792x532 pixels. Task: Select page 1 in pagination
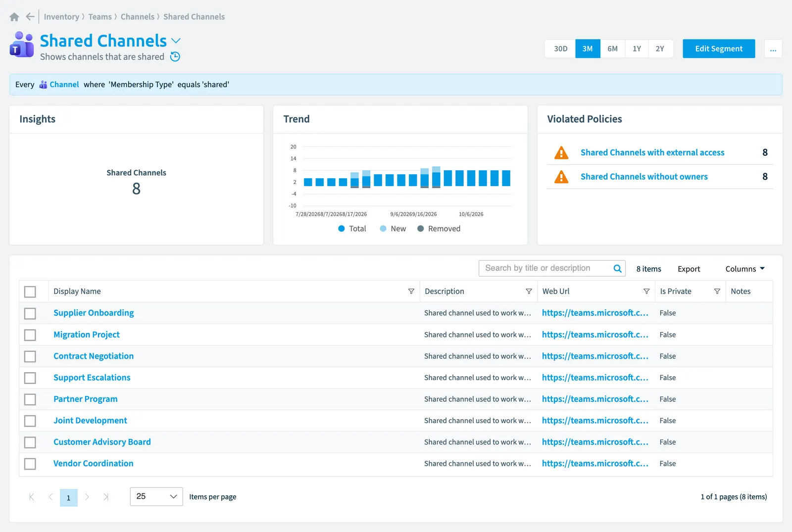[x=69, y=497]
